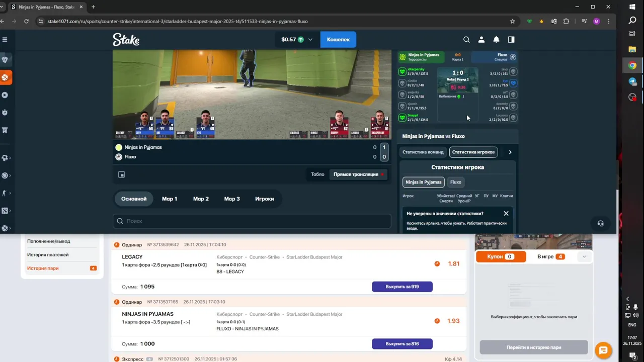Viewport: 644px width, 362px height.
Task: Switch to the Табло scoreboard view
Action: pyautogui.click(x=317, y=174)
